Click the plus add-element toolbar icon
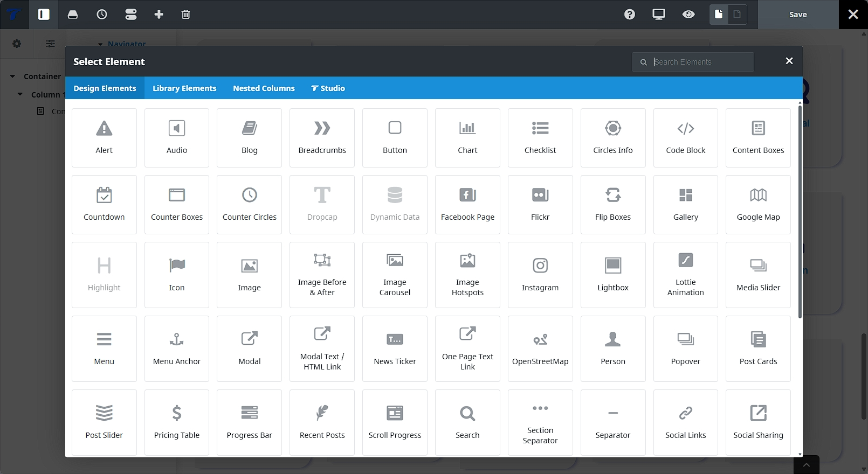 159,15
